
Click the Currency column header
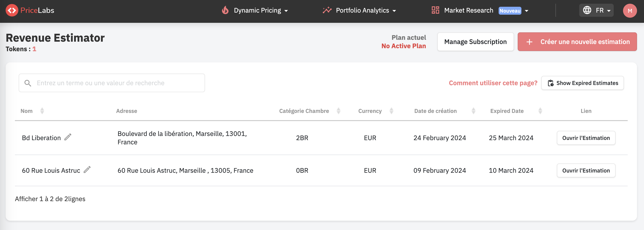tap(370, 111)
